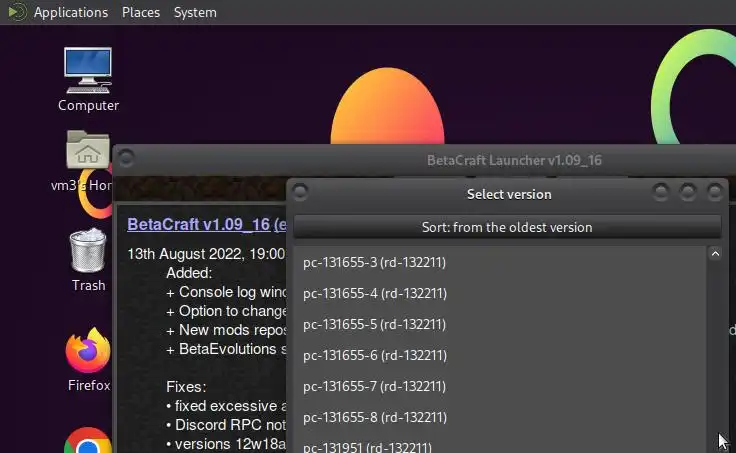Maximize the Select version dialog
The height and width of the screenshot is (453, 736).
pyautogui.click(x=688, y=192)
